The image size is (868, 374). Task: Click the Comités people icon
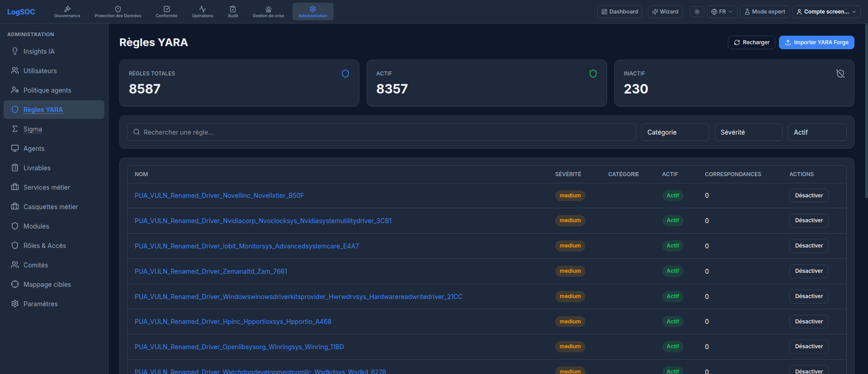15,265
